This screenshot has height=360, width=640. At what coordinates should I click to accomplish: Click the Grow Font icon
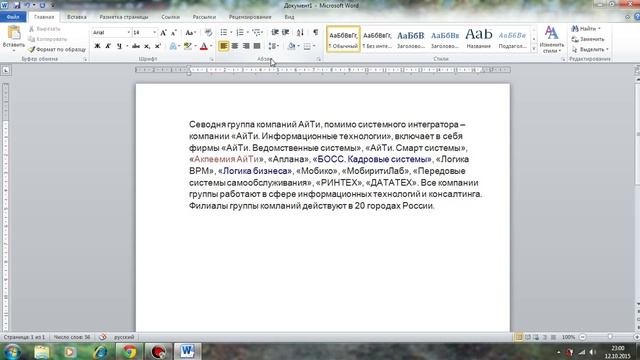point(163,33)
